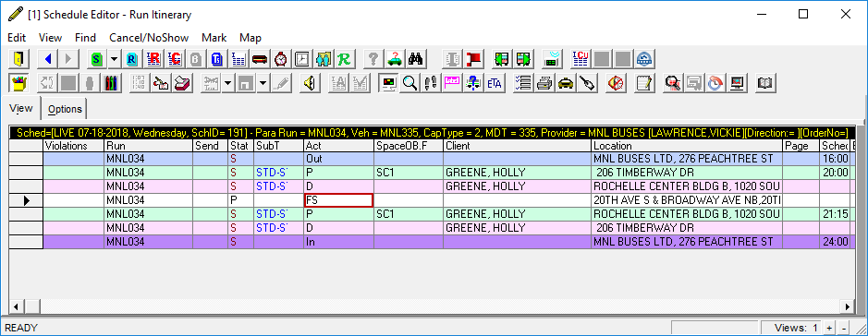
Task: Click the yellow exit door icon
Action: click(x=19, y=58)
